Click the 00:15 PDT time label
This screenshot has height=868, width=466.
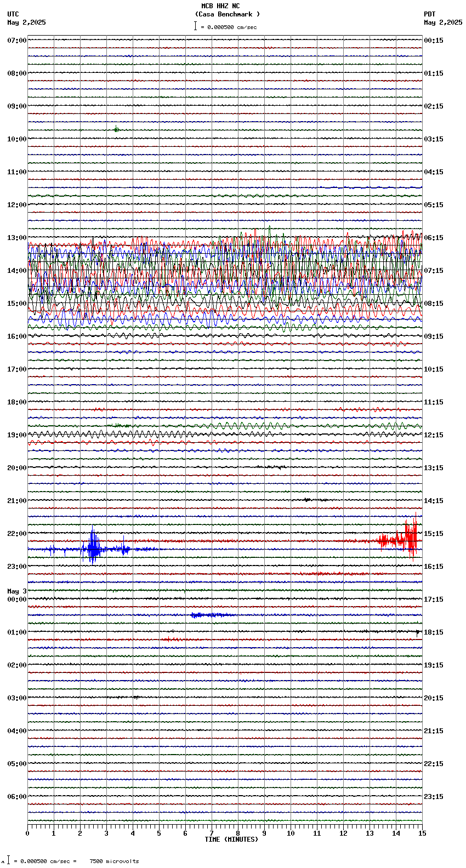pos(434,41)
